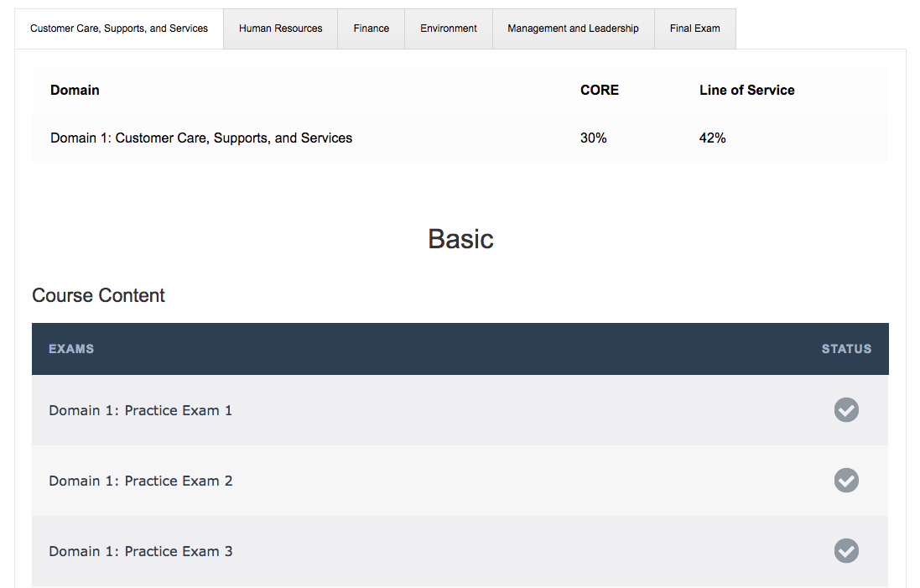
Task: Select the Environment tab
Action: point(449,28)
